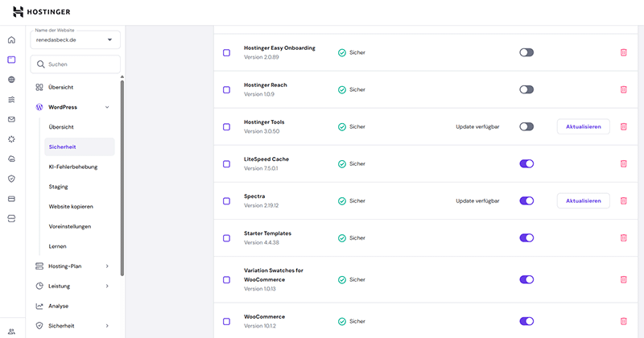Click 'Update verfügbar' text in Spectra row
644x338 pixels.
pos(477,201)
